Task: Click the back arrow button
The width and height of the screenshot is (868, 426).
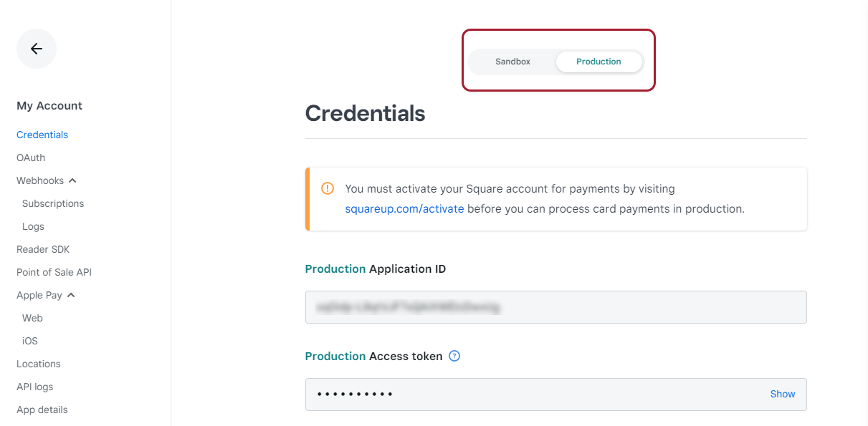Action: click(x=37, y=49)
